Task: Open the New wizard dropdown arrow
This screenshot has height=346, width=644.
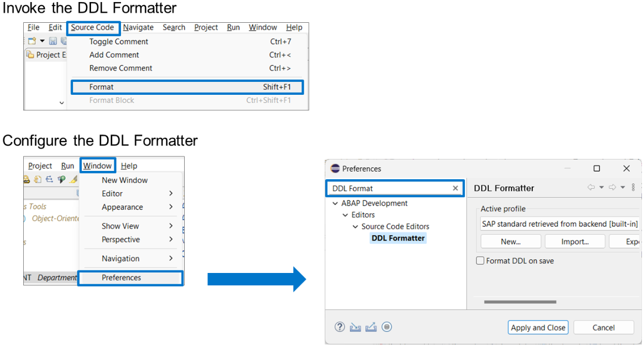Action: click(x=42, y=41)
